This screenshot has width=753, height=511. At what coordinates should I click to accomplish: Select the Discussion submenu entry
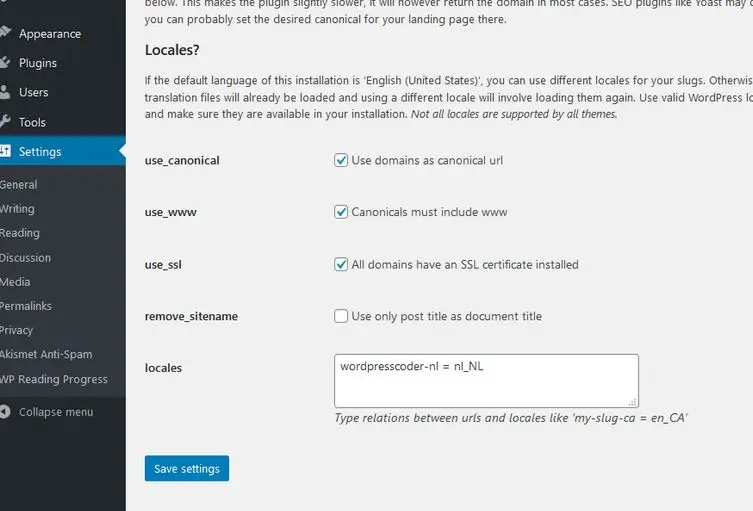pyautogui.click(x=25, y=257)
